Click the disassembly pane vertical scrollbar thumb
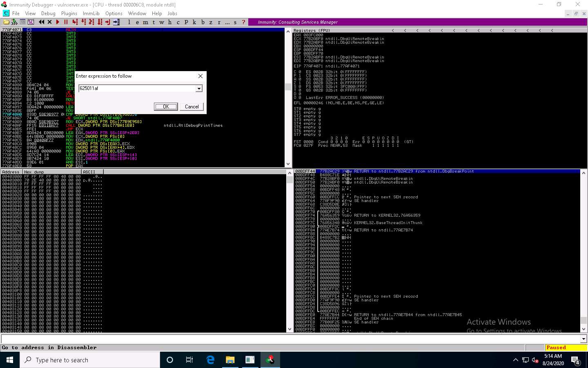 288,87
